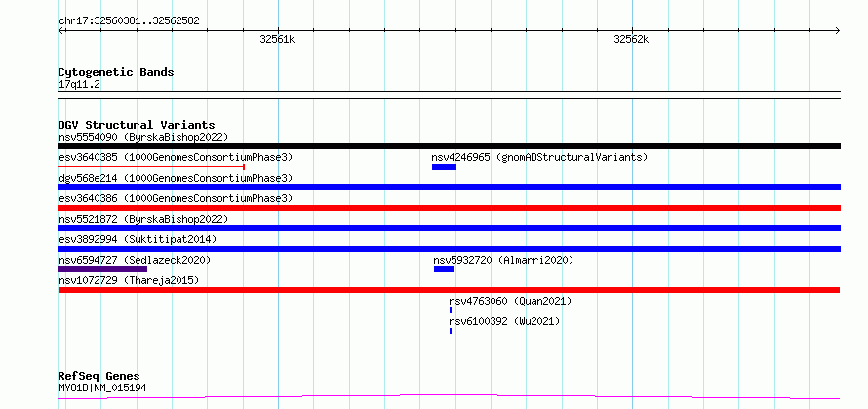
Task: Select the red nsv1072729 variant bar
Action: coord(449,290)
